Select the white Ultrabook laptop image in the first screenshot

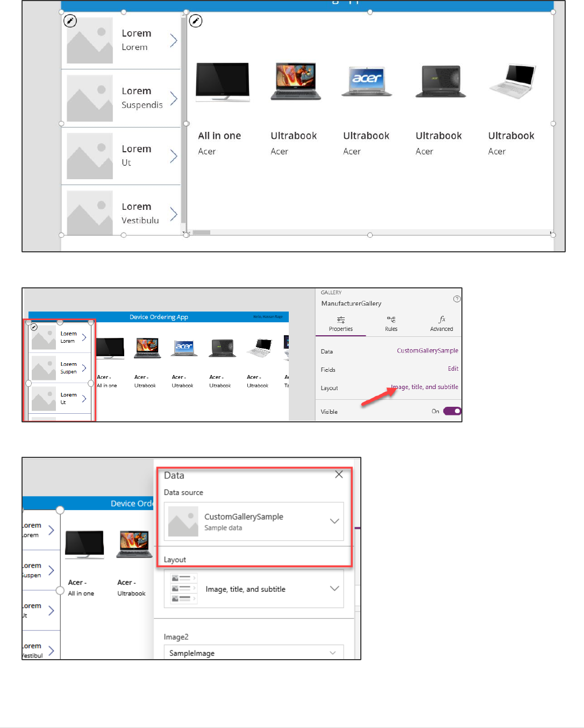coord(512,82)
